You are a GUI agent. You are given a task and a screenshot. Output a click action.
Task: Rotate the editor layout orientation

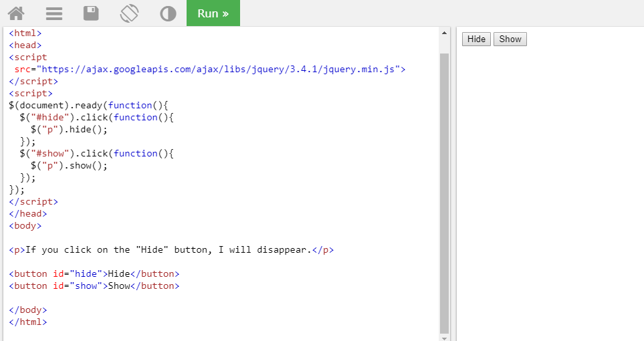pos(129,13)
